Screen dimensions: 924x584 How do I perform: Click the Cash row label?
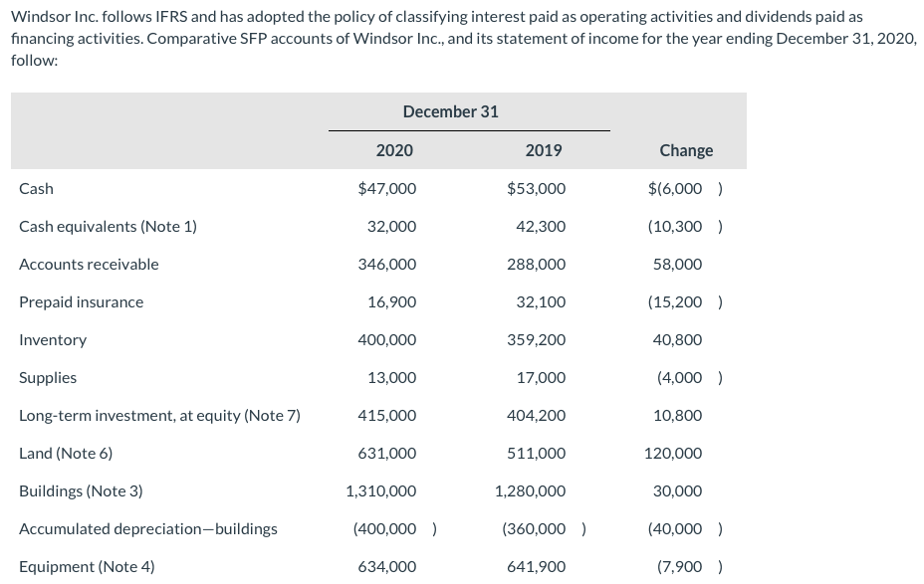36,188
